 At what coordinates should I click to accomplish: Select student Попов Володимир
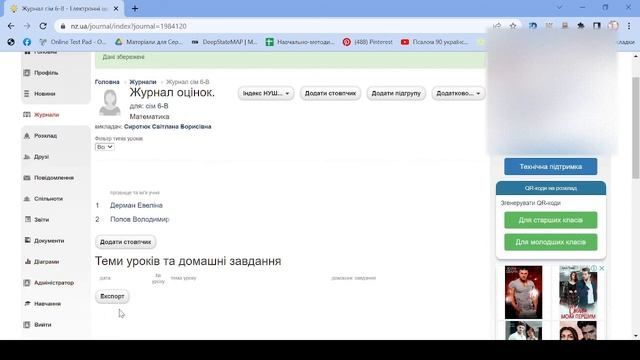pos(140,220)
